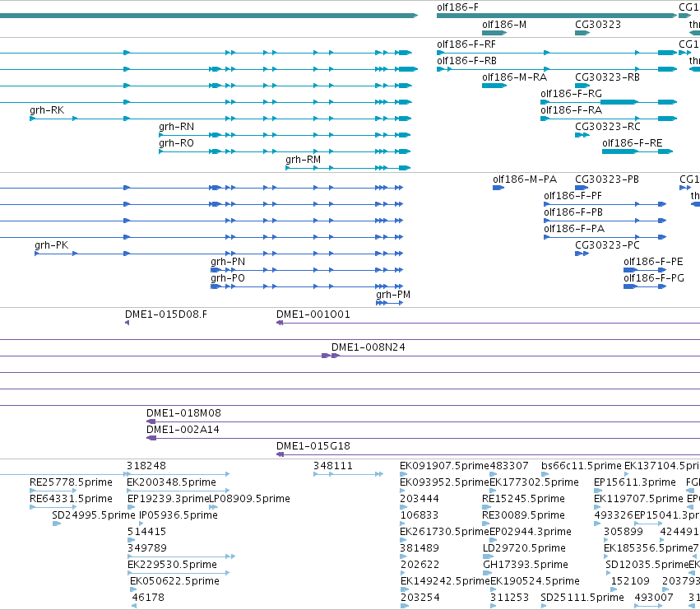The image size is (700, 610).
Task: Open the olf186-F-PE protein label
Action: pyautogui.click(x=653, y=262)
